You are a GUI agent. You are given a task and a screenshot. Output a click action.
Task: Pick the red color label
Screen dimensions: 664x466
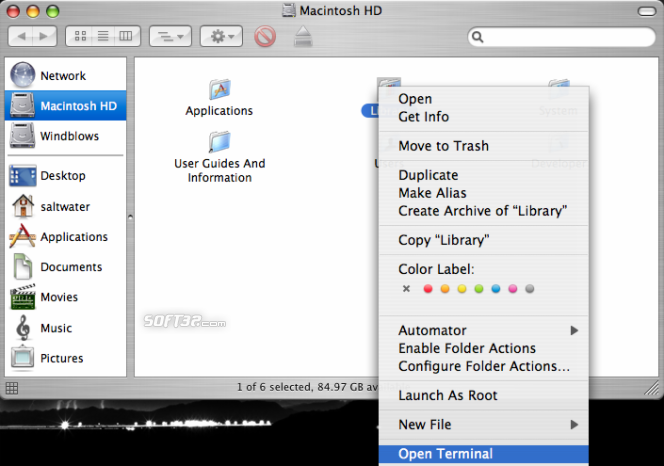point(428,289)
